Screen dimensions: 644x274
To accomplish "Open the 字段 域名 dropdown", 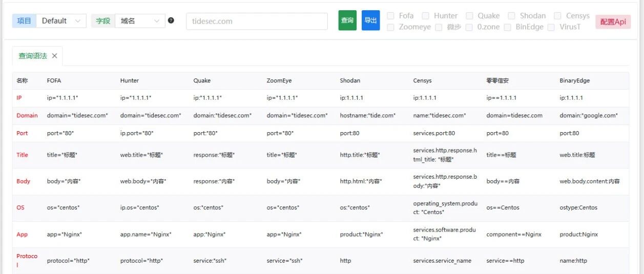I will click(140, 21).
